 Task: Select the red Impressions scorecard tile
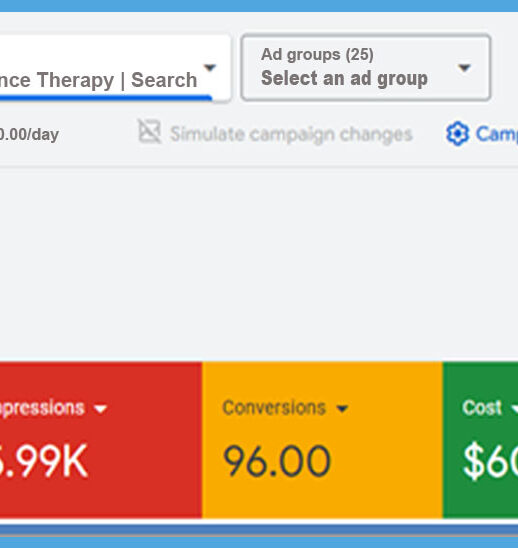pyautogui.click(x=101, y=440)
